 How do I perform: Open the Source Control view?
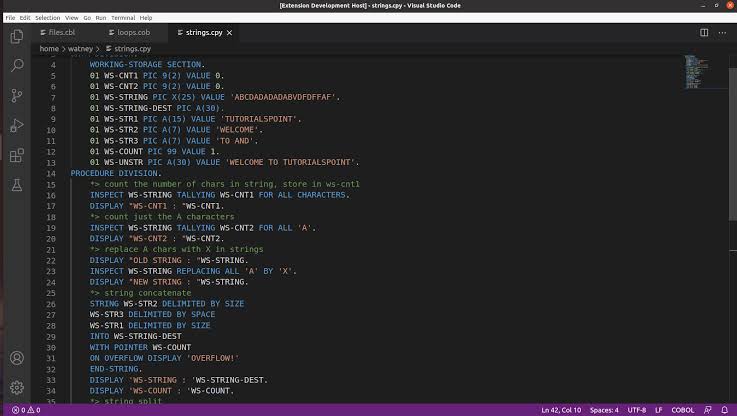17,95
